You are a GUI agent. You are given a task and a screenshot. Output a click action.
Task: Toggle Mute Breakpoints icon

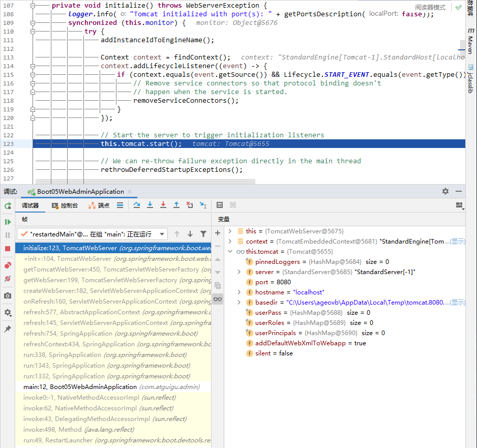[x=8, y=279]
